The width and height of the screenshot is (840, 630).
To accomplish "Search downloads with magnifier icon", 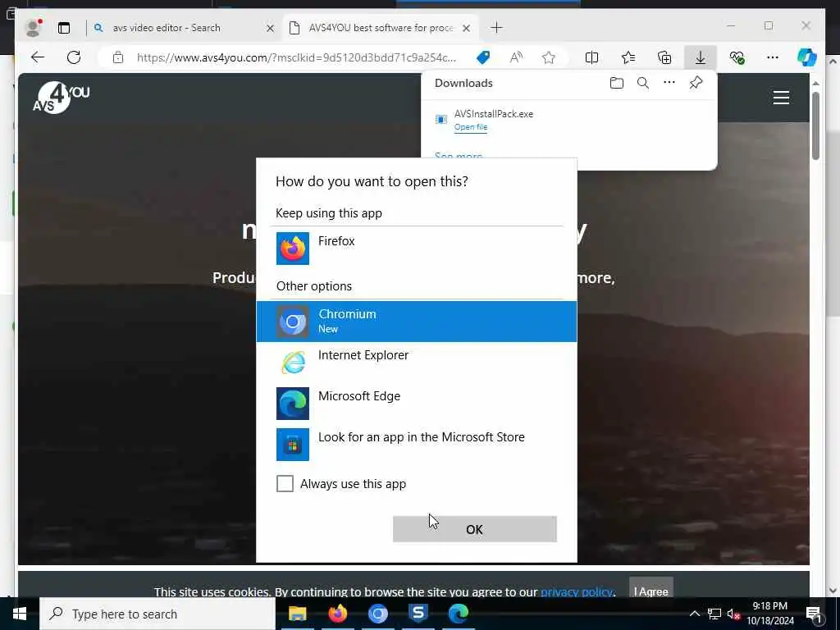I will tap(643, 83).
